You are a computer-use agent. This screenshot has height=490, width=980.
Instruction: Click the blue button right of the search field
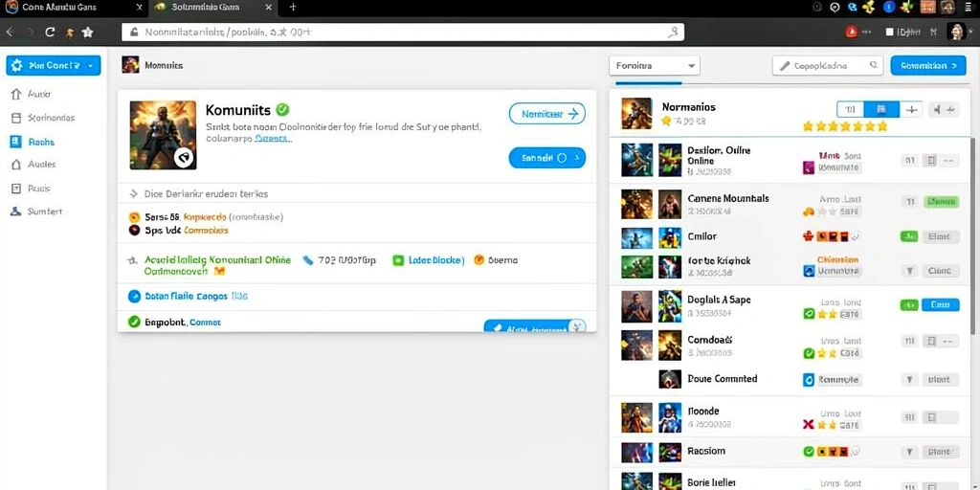tap(928, 65)
